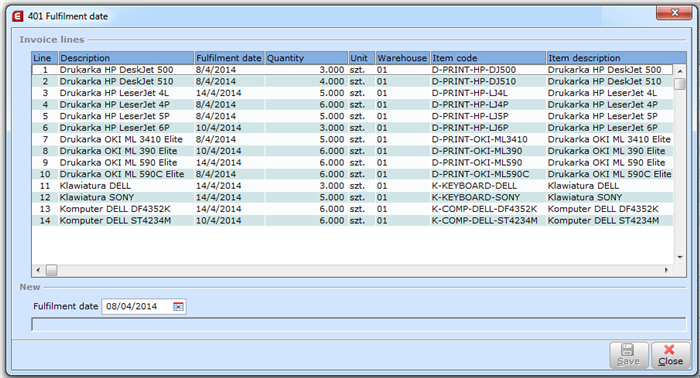Click the vertical scrollbar up arrow
This screenshot has width=700, height=378.
[x=679, y=71]
